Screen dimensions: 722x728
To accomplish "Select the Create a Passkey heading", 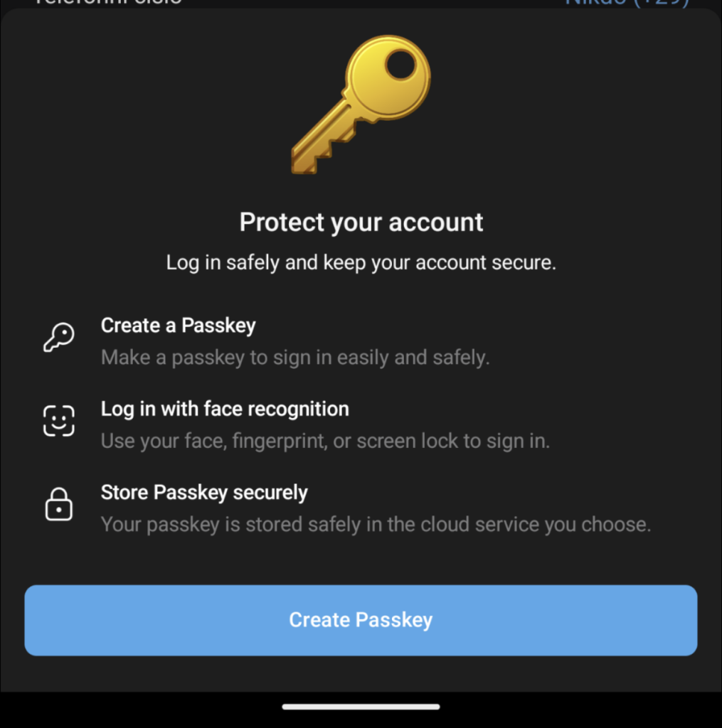I will tap(179, 326).
